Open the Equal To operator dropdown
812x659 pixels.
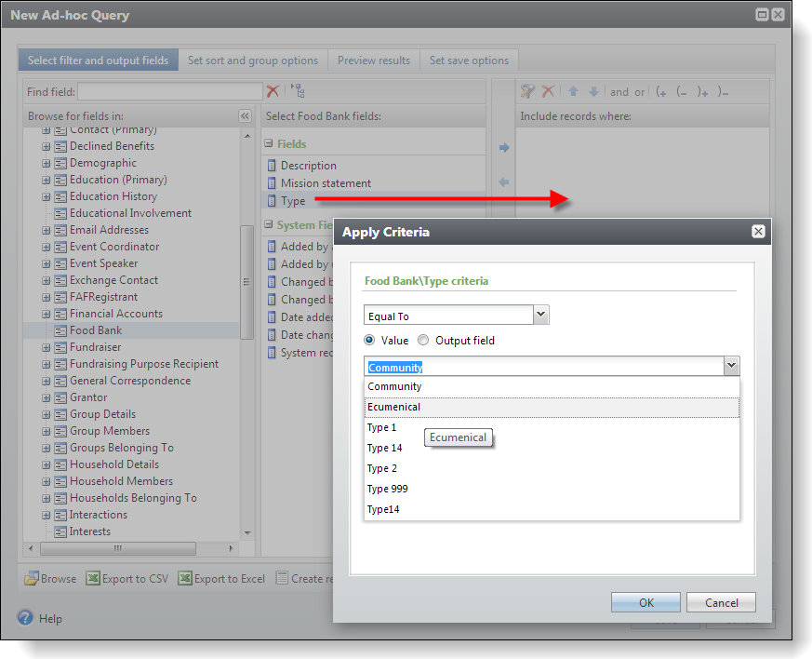click(541, 315)
